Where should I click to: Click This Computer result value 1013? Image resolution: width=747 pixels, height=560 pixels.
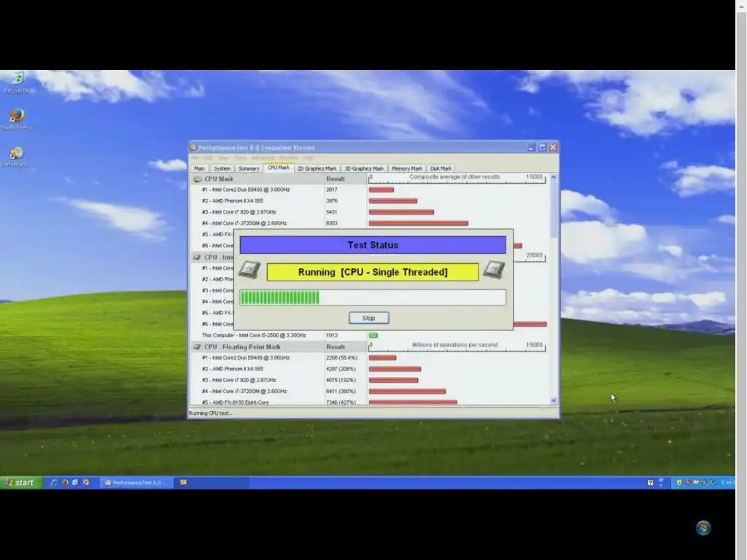tap(332, 335)
